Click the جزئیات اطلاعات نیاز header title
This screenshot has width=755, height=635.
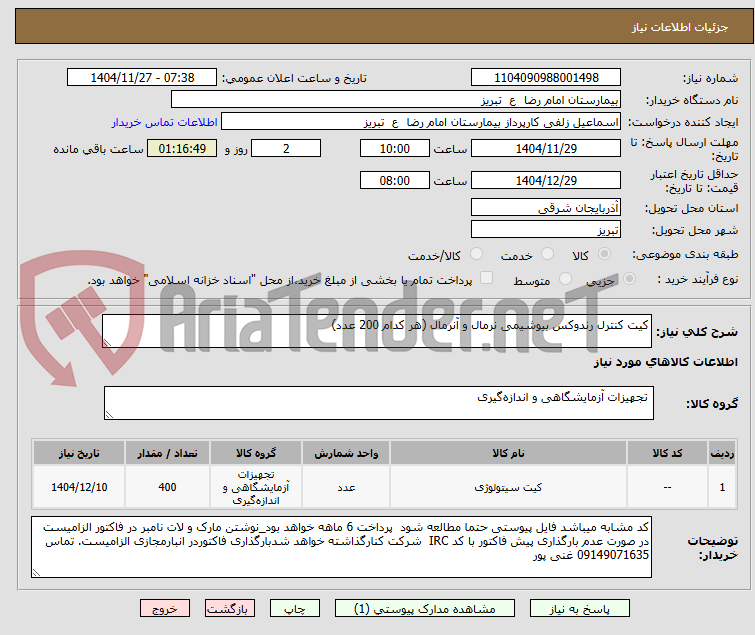click(x=680, y=27)
